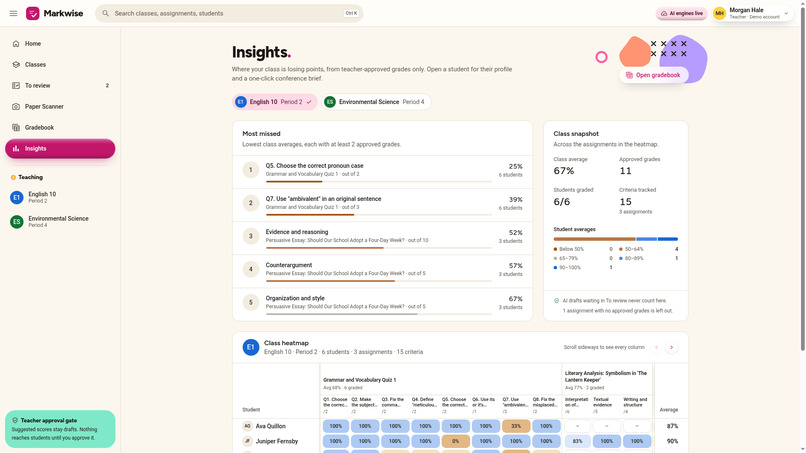Image resolution: width=806 pixels, height=453 pixels.
Task: Open student Juniper Fernsby row
Action: [x=460, y=441]
